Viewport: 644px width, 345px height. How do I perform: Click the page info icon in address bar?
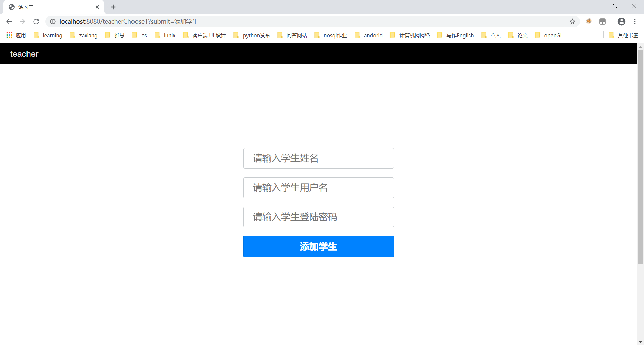(53, 21)
